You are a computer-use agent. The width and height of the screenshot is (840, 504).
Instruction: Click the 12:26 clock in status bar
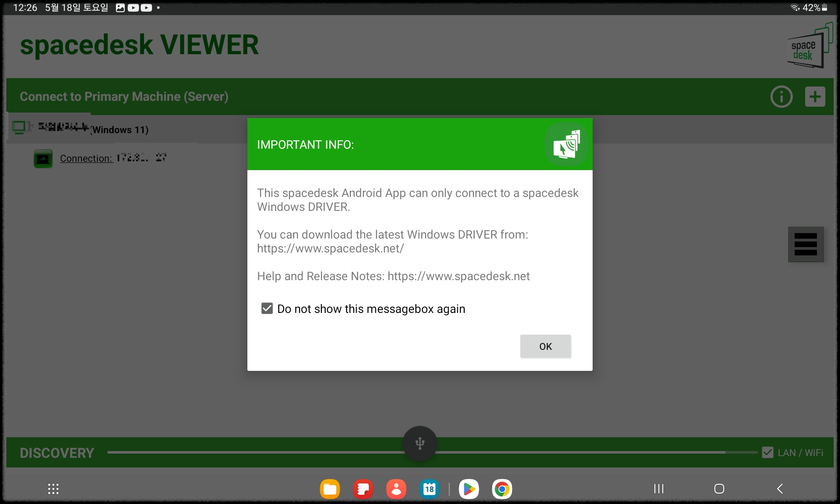pos(25,8)
